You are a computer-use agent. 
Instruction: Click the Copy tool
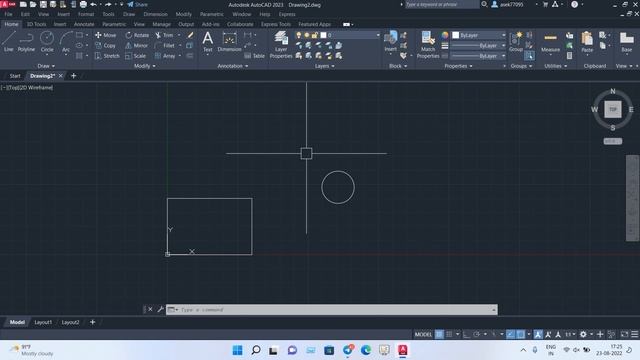[x=106, y=45]
